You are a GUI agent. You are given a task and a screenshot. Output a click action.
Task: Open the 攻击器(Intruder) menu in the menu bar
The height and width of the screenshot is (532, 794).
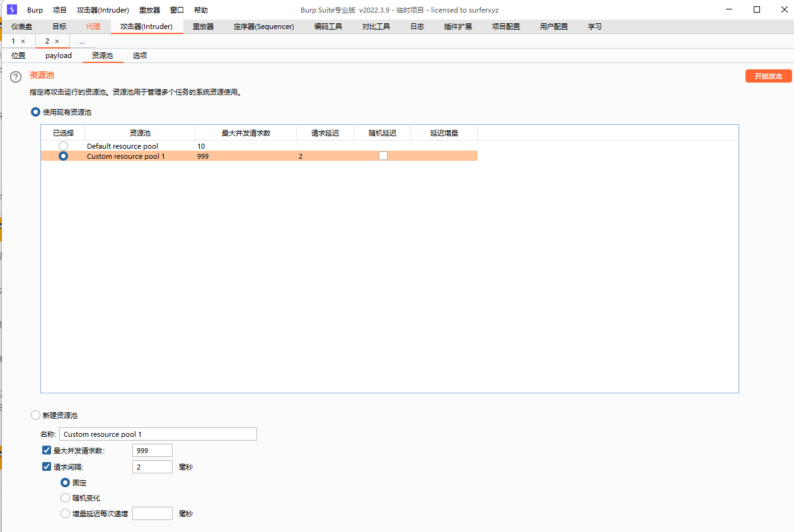(x=103, y=10)
